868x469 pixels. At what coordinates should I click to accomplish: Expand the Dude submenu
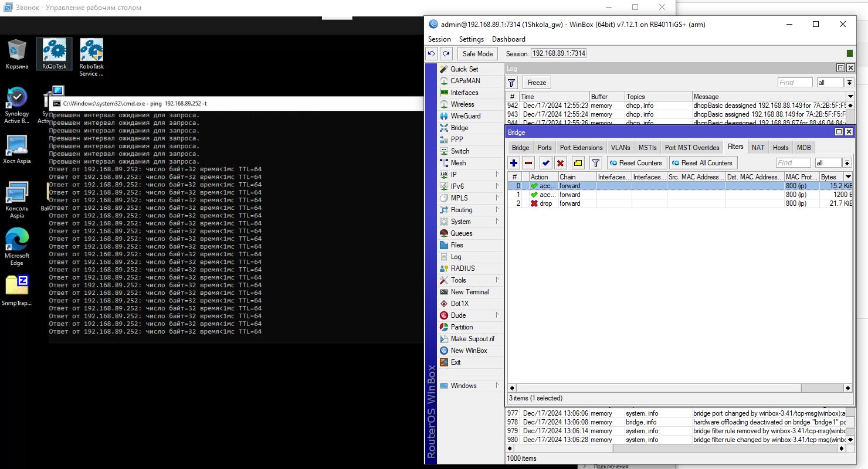point(470,315)
